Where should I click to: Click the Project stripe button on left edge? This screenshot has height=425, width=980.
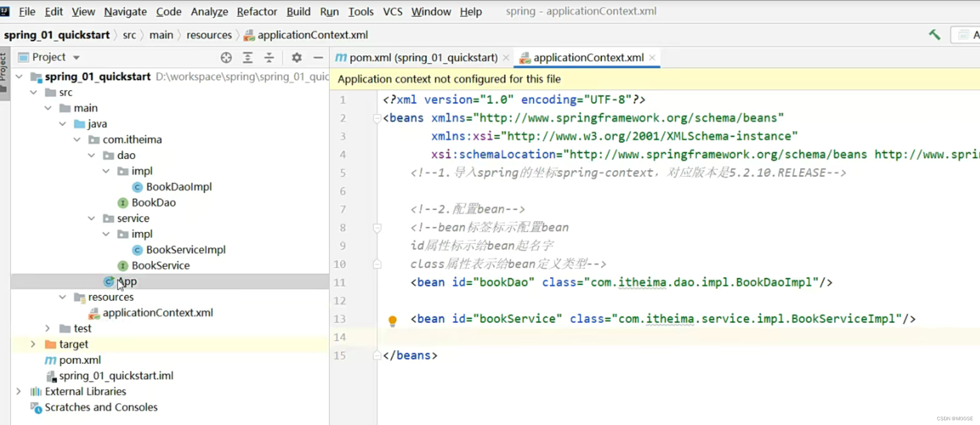tap(4, 66)
